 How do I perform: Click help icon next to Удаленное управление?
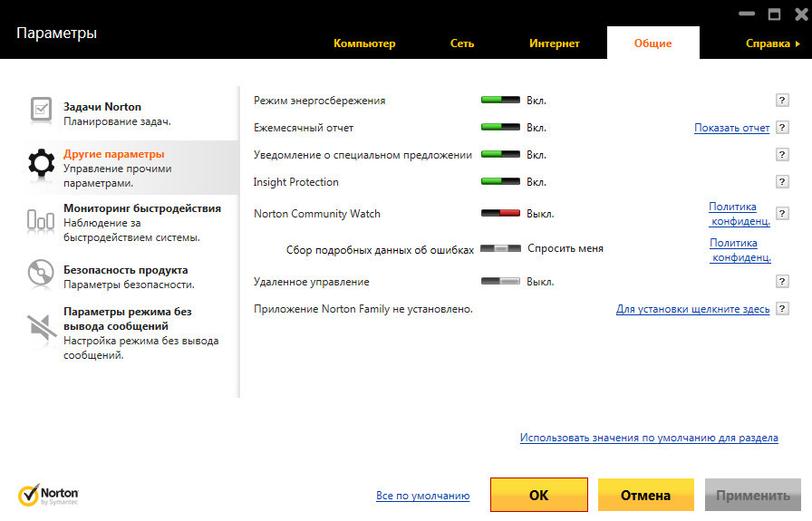click(x=782, y=282)
